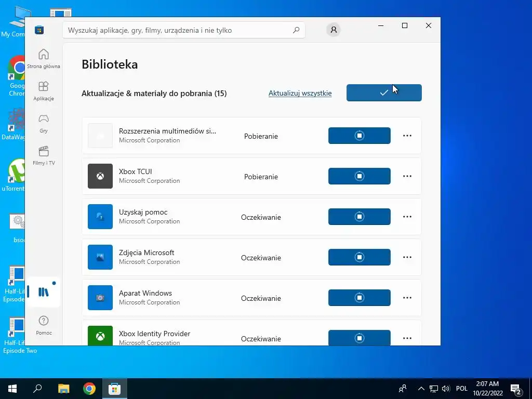Click the search magnifier icon in Store
The height and width of the screenshot is (399, 532).
click(x=296, y=30)
